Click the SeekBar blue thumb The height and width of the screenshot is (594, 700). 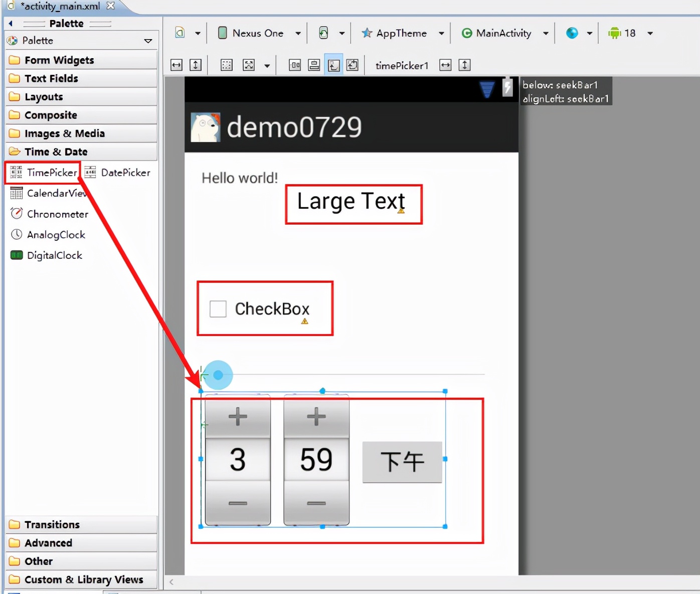pos(218,375)
